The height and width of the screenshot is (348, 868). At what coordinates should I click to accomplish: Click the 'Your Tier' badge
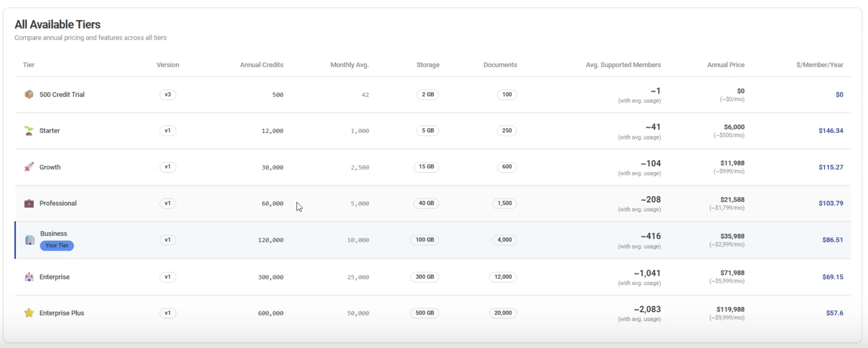point(57,245)
